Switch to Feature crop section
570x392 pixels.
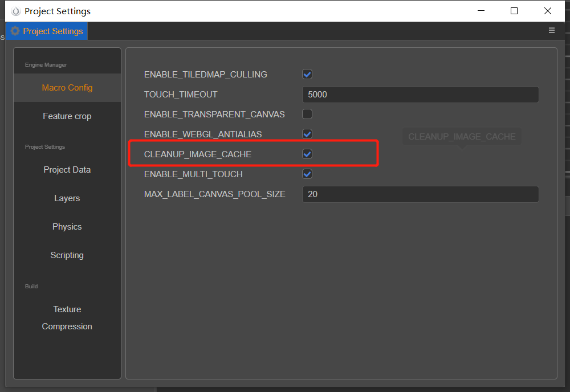coord(67,116)
